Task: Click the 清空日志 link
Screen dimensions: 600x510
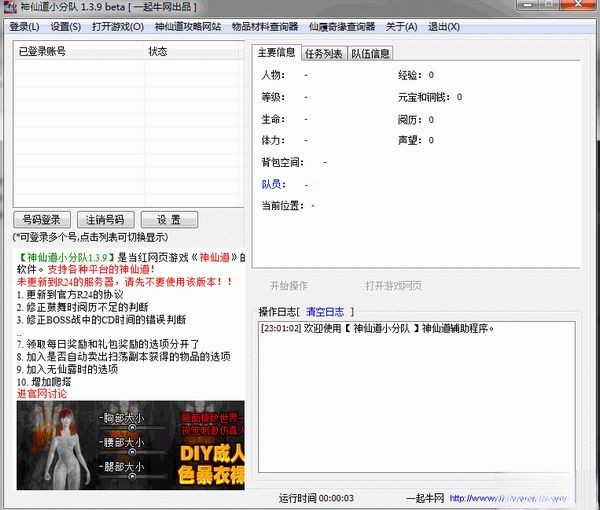Action: (x=325, y=312)
